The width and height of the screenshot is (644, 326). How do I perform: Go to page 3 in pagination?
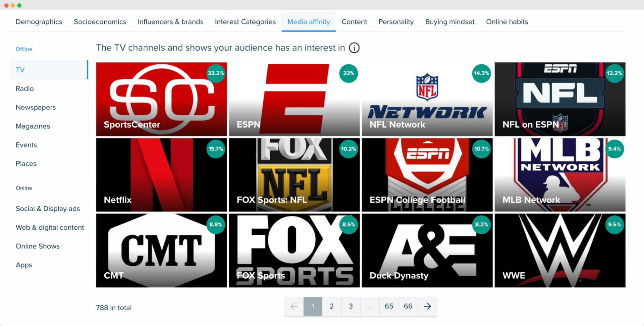351,306
